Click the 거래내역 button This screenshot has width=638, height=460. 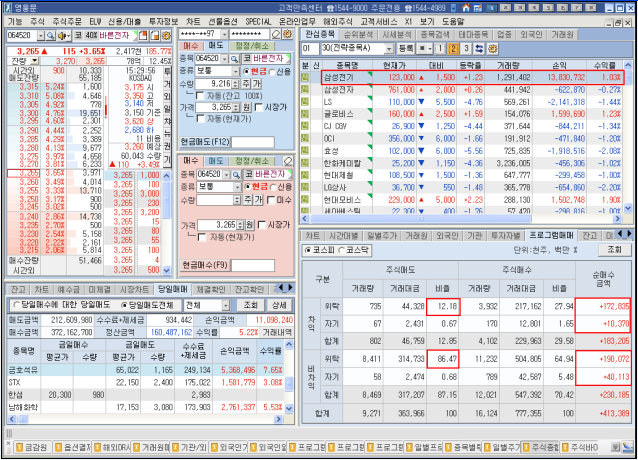point(277,332)
